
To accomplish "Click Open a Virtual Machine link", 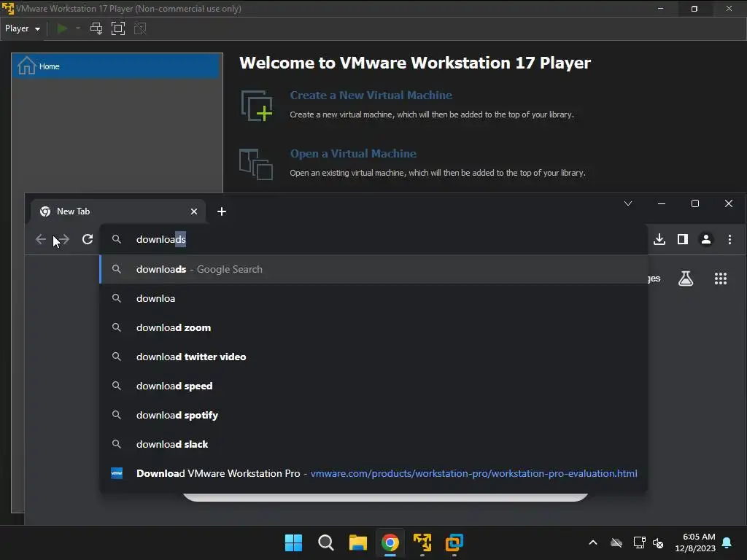I will click(x=353, y=154).
